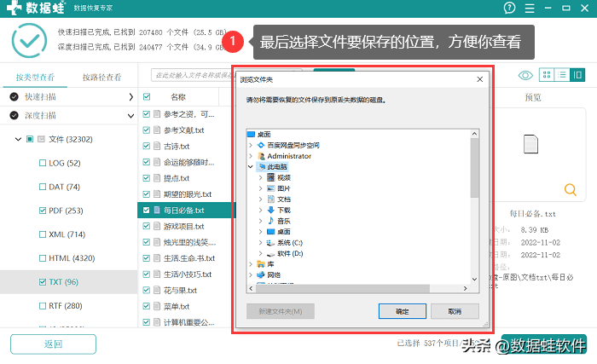Viewport: 597px width, 364px height.
Task: Click the 返回 button
Action: tap(53, 344)
